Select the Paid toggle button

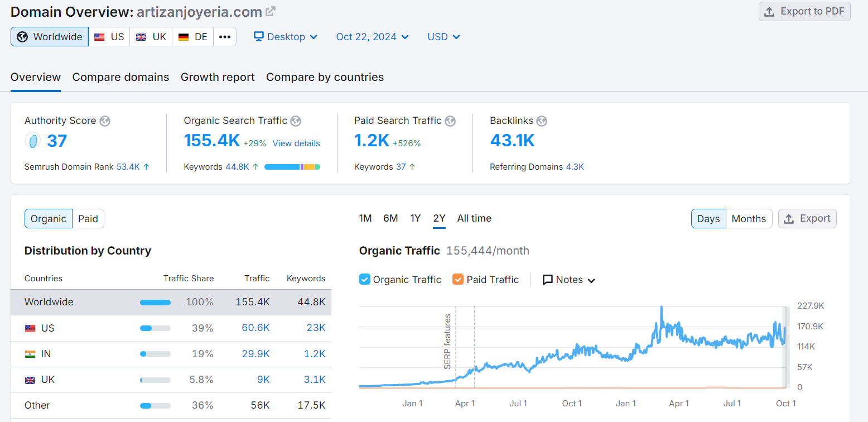[88, 219]
